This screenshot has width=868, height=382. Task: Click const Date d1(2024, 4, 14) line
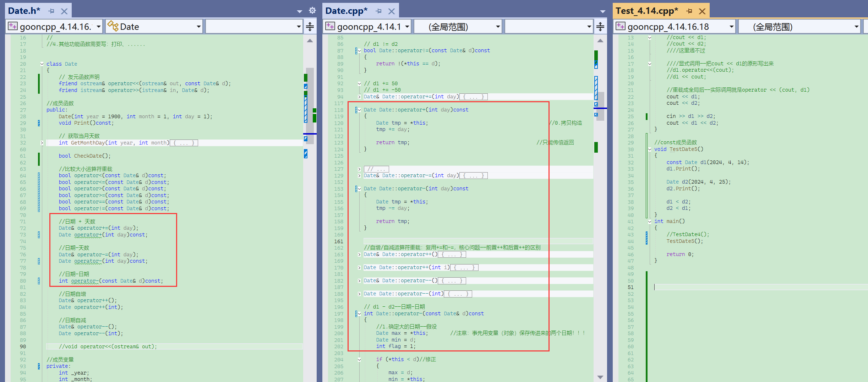[x=708, y=162]
